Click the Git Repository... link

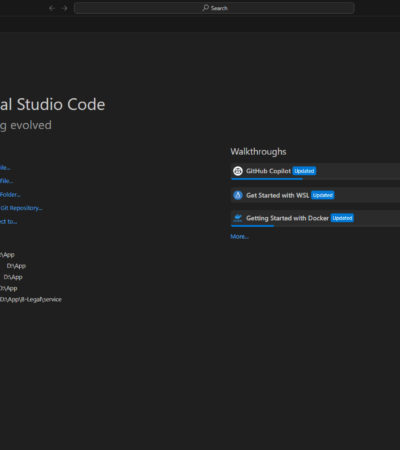[21, 208]
